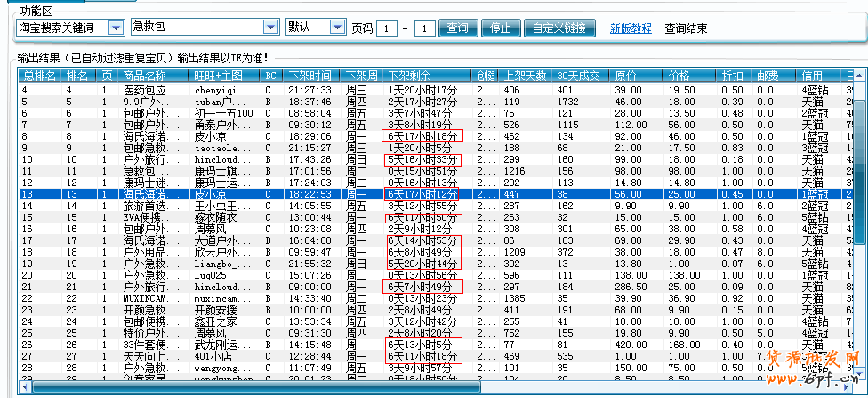The image size is (868, 398).
Task: Open the 默认 sort order dropdown
Action: (x=337, y=28)
